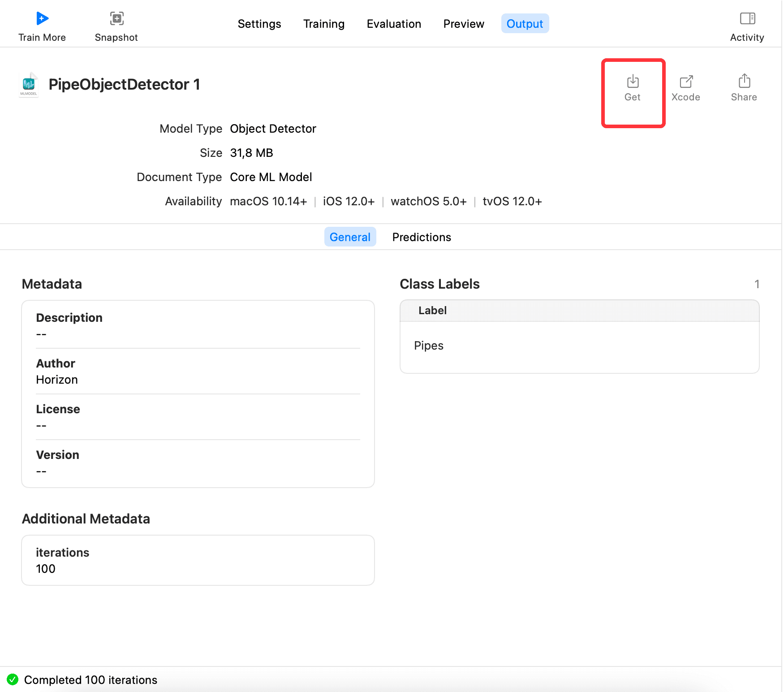Click the Description metadata field

198,325
